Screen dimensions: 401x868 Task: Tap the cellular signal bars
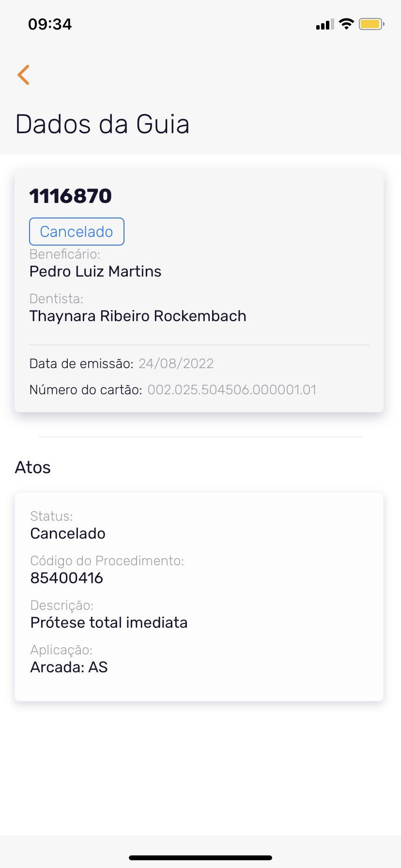[x=325, y=24]
